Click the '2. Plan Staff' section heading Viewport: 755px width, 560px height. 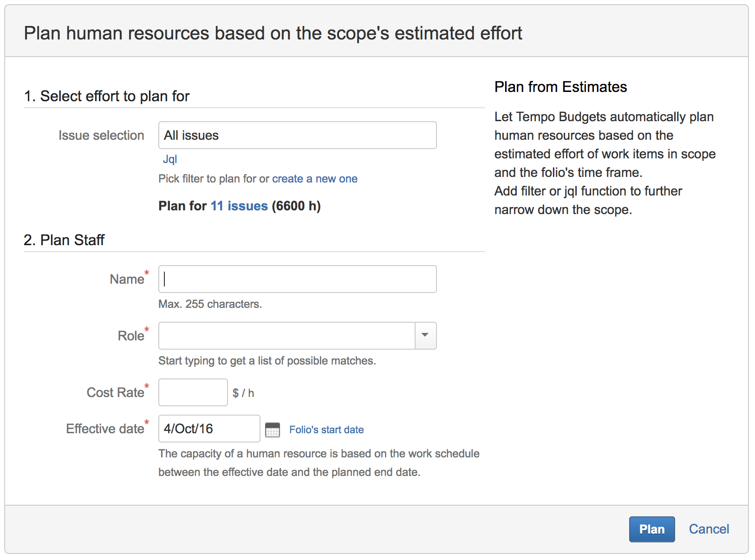[x=64, y=240]
